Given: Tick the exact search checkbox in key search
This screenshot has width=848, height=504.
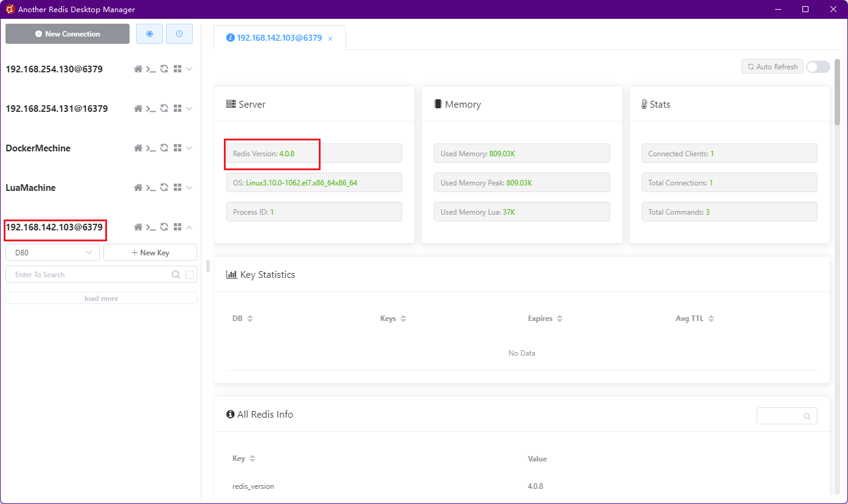Looking at the screenshot, I should pos(190,275).
